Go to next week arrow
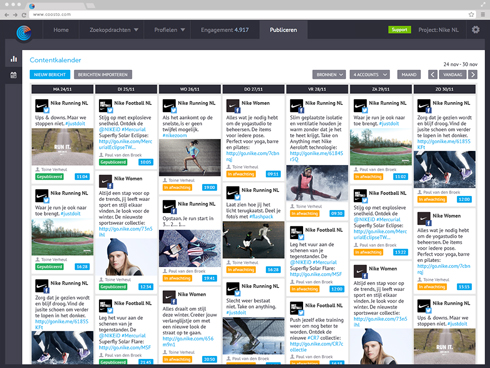 [473, 75]
